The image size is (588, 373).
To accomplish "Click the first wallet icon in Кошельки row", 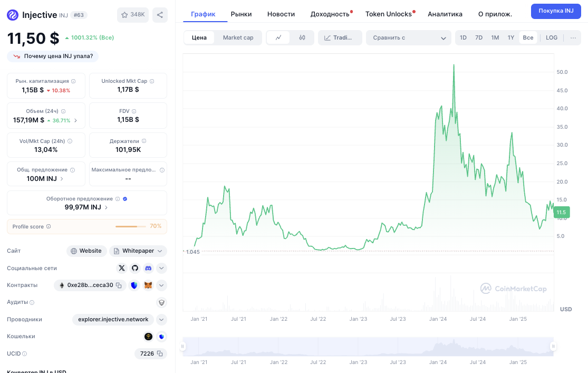I will [x=149, y=336].
